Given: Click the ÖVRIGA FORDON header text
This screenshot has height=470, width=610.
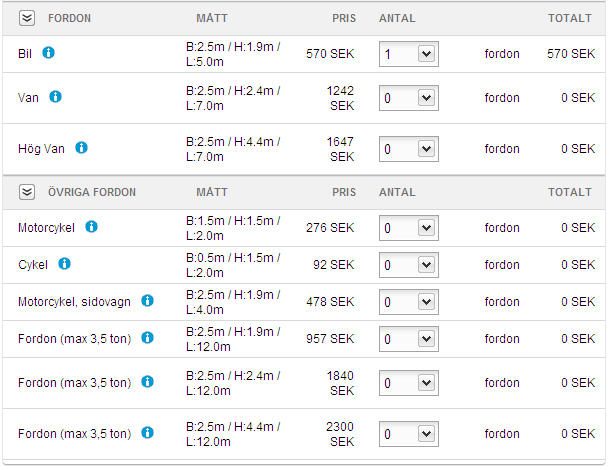Looking at the screenshot, I should point(92,192).
